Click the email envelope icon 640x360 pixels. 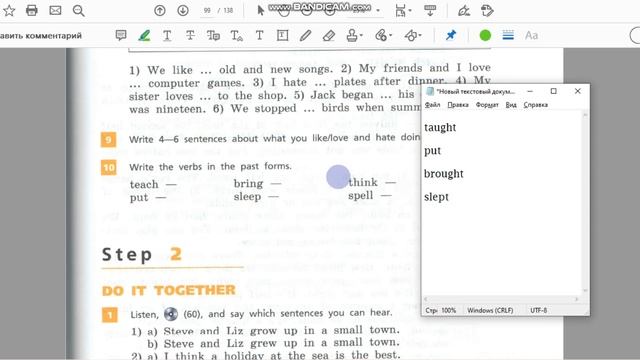[55, 11]
